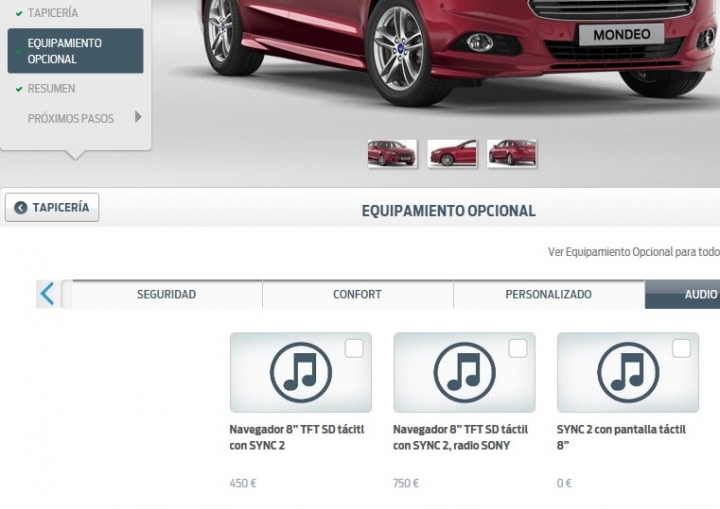Select the Audio tab
This screenshot has width=720, height=509.
point(682,294)
